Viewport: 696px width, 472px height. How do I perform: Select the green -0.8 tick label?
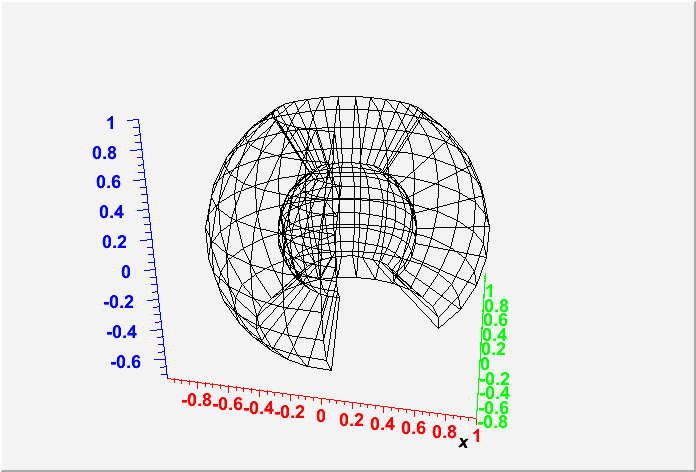pyautogui.click(x=494, y=421)
